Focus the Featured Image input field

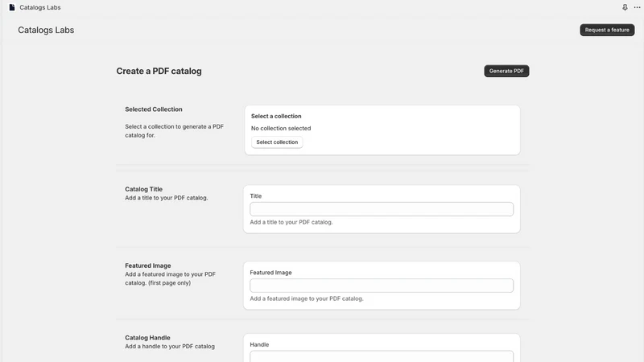click(x=382, y=286)
